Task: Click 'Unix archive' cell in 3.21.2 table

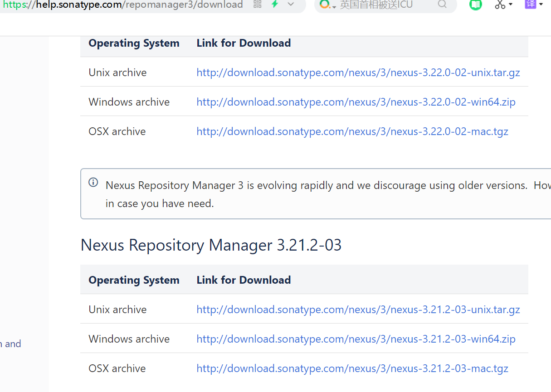Action: tap(117, 310)
